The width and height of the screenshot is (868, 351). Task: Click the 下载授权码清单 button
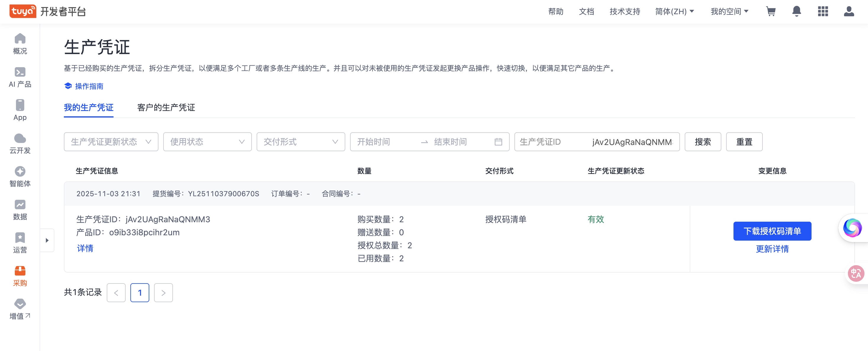pos(772,231)
